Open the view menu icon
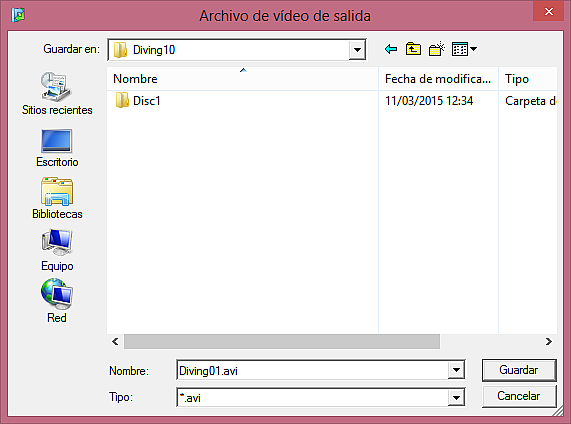The height and width of the screenshot is (424, 571). [460, 49]
